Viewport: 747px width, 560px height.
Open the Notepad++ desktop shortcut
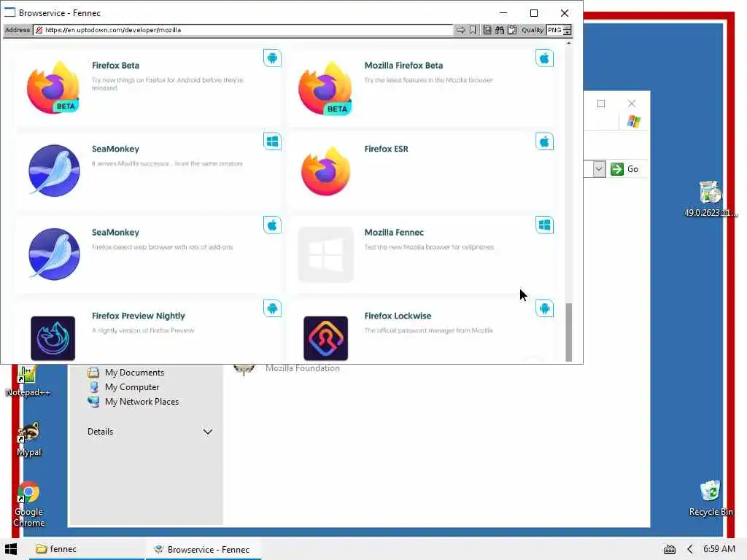tap(28, 381)
